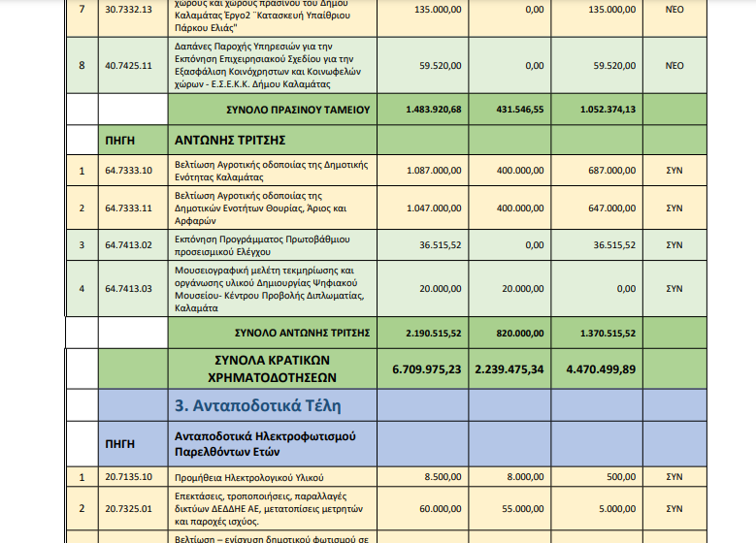Screen dimensions: 756x543
Task: Select the value 5.000,00
Action: (x=617, y=509)
